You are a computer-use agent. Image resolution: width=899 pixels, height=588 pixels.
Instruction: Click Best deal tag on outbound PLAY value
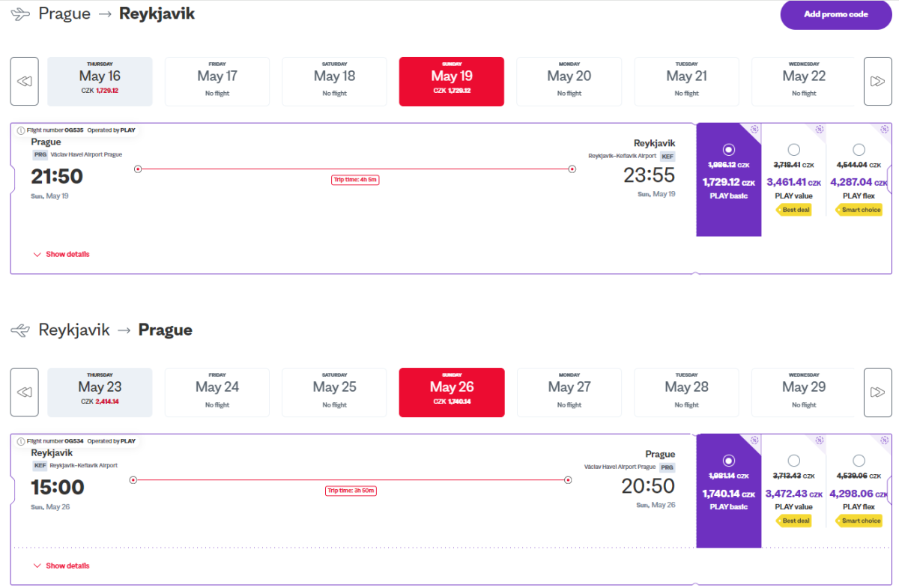click(x=795, y=210)
